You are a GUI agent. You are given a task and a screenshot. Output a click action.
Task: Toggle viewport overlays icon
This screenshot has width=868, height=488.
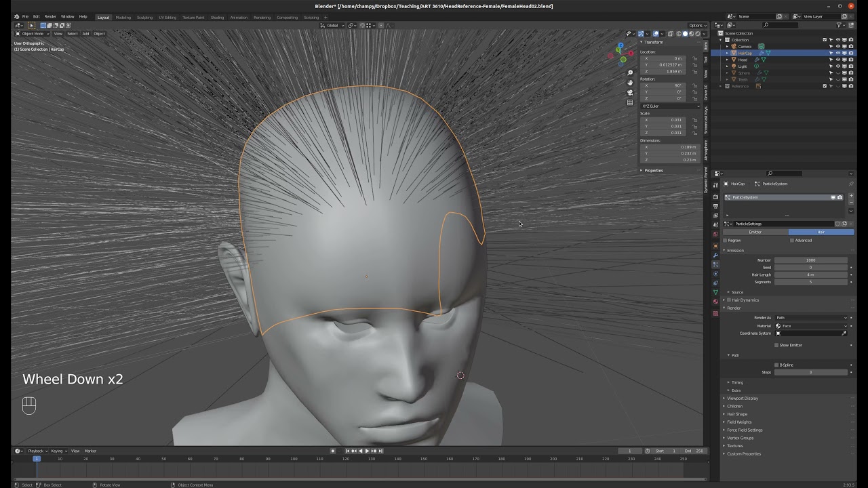click(x=656, y=34)
